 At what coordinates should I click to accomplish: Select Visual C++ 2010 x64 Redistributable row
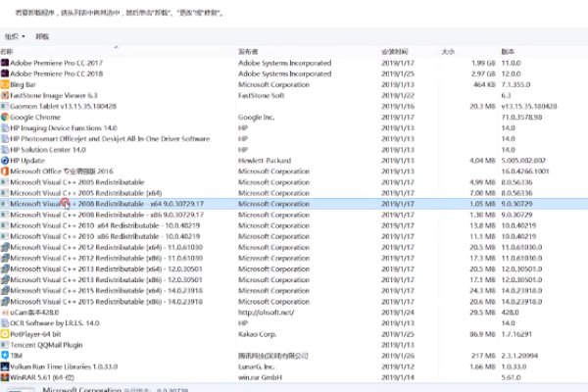point(294,225)
